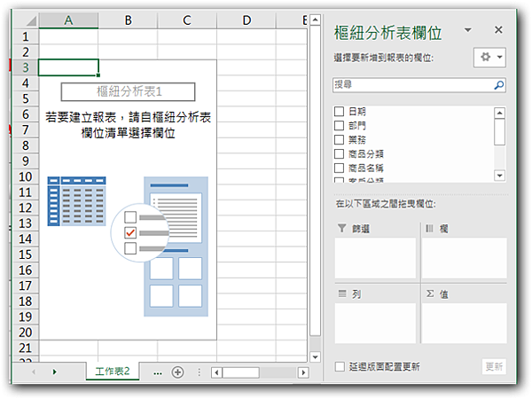
Task: Click horizontal scrollbar left arrow
Action: click(x=216, y=372)
